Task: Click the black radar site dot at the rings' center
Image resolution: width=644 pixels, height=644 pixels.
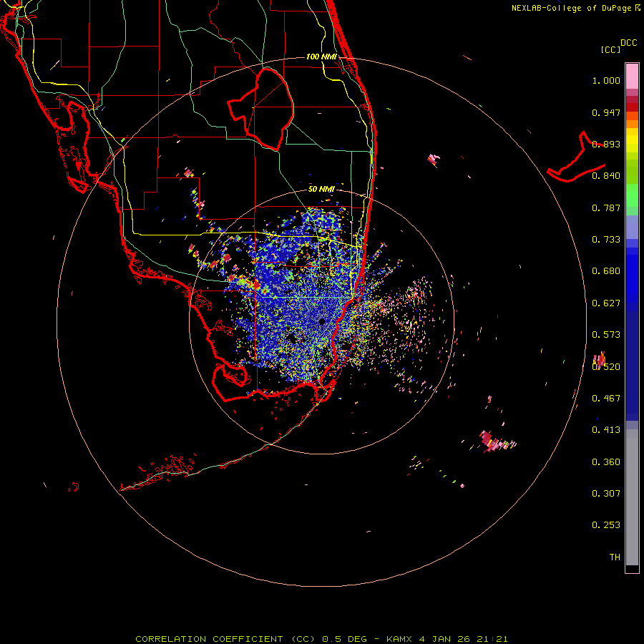Action: pos(322,321)
